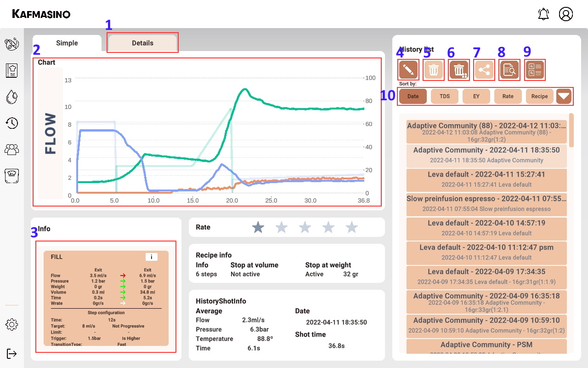Sort history by Recipe
Image resolution: width=588 pixels, height=368 pixels.
tap(540, 96)
